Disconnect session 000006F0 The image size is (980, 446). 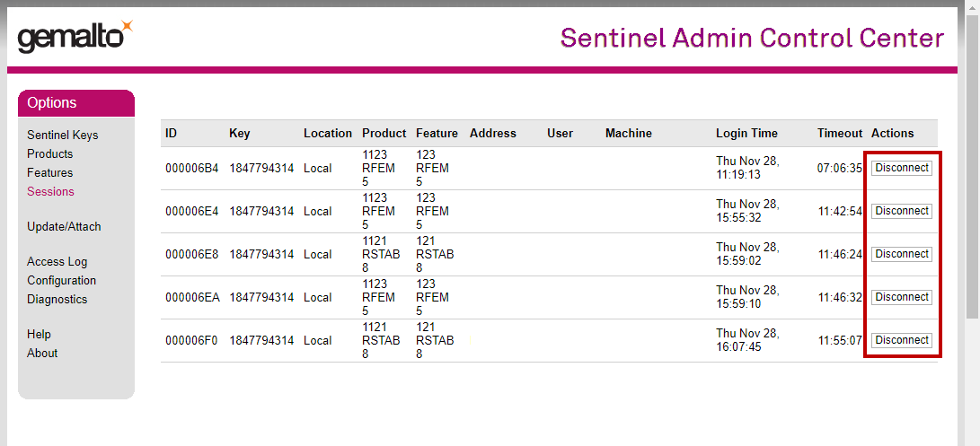902,340
